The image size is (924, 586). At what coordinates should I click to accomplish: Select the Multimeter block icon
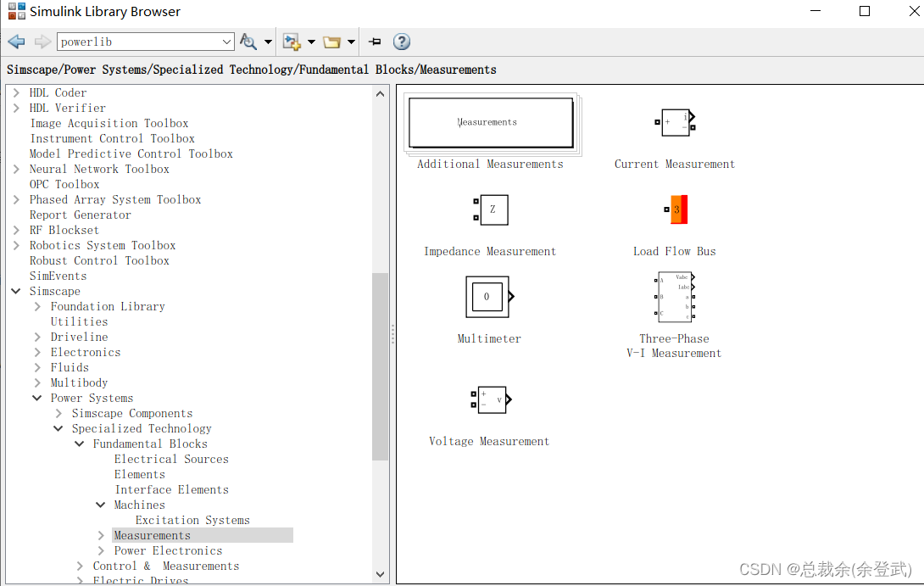pyautogui.click(x=490, y=297)
